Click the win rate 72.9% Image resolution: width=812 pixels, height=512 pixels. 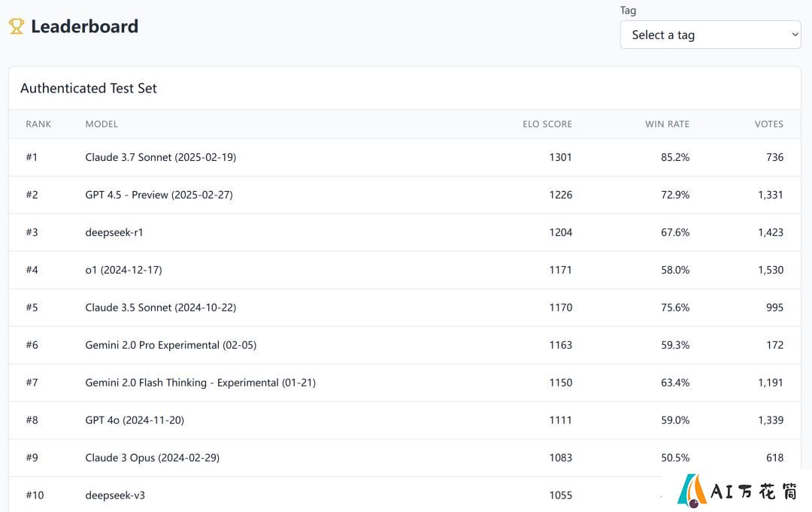pyautogui.click(x=675, y=195)
